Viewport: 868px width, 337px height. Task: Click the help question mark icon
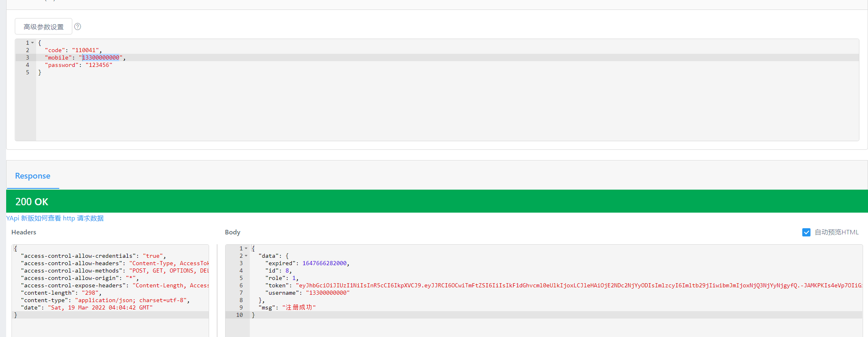[78, 27]
